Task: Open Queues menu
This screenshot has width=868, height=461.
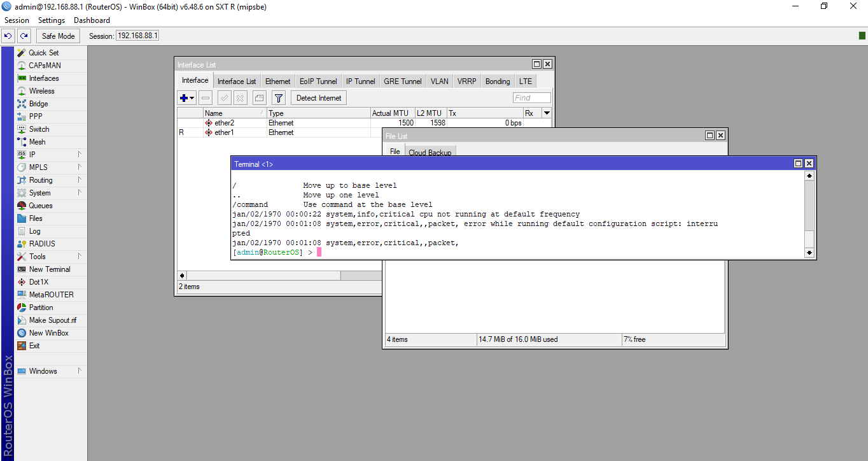Action: pyautogui.click(x=40, y=206)
